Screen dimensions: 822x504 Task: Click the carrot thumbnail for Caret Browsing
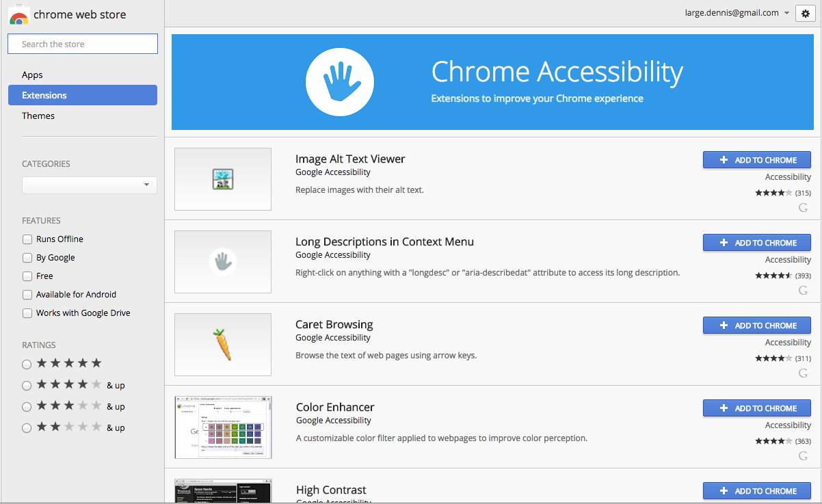tap(222, 345)
